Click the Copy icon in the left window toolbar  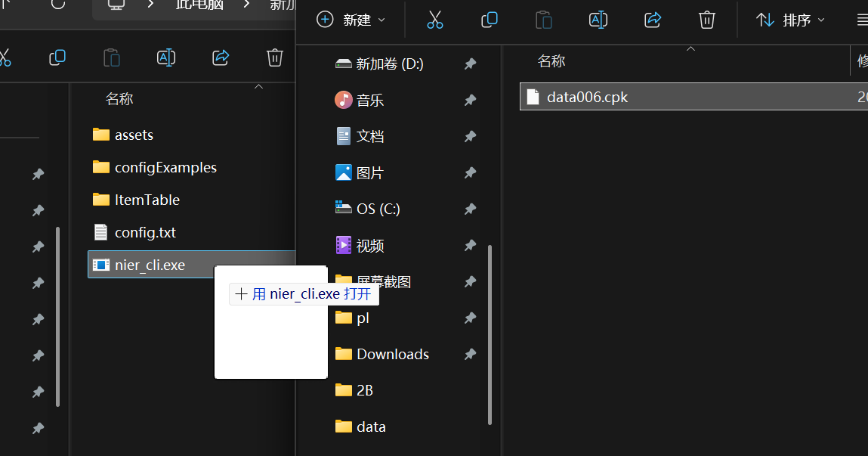point(57,57)
